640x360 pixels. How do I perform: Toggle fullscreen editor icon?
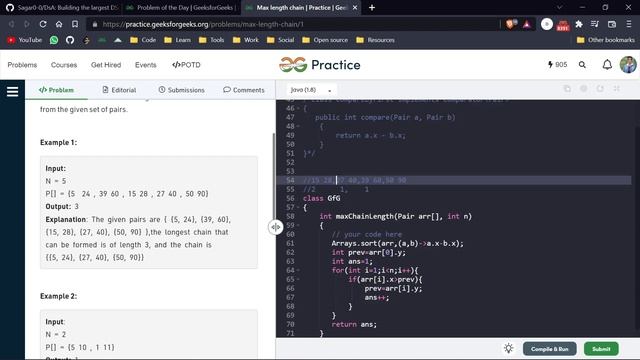click(616, 89)
